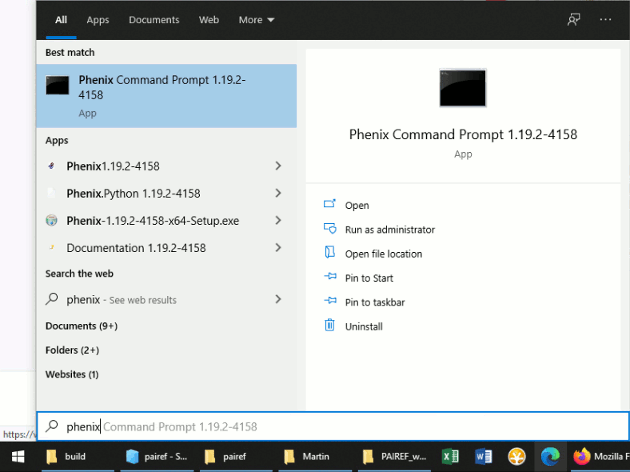Expand the Phenix.Python result arrow
The height and width of the screenshot is (472, 630).
click(x=278, y=193)
